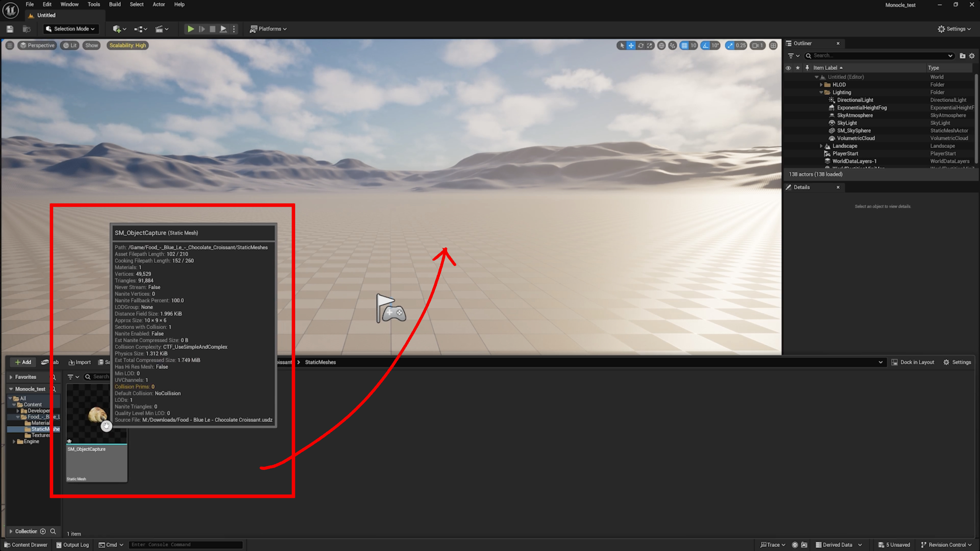Click the green Play button
Viewport: 980px width, 551px height.
click(x=190, y=29)
